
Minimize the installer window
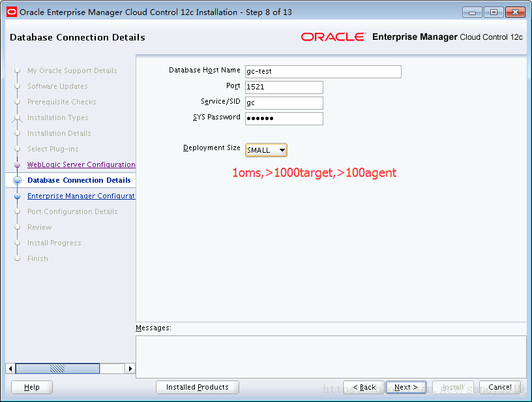click(472, 12)
